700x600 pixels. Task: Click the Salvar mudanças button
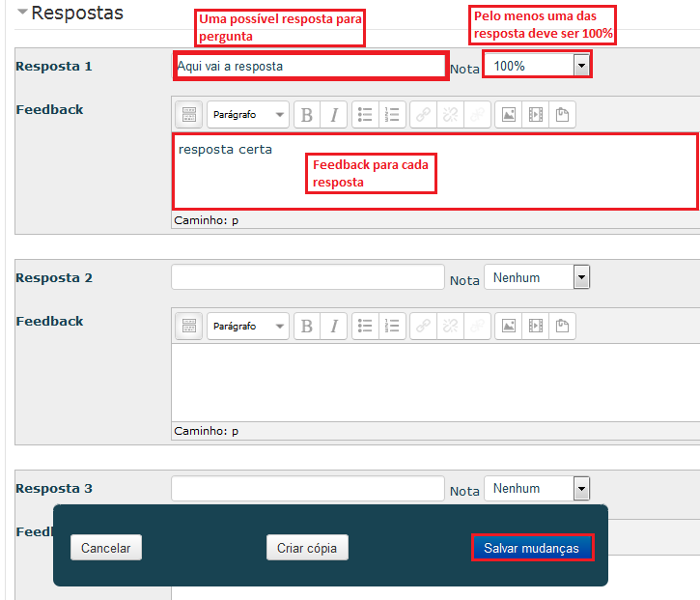tap(531, 548)
